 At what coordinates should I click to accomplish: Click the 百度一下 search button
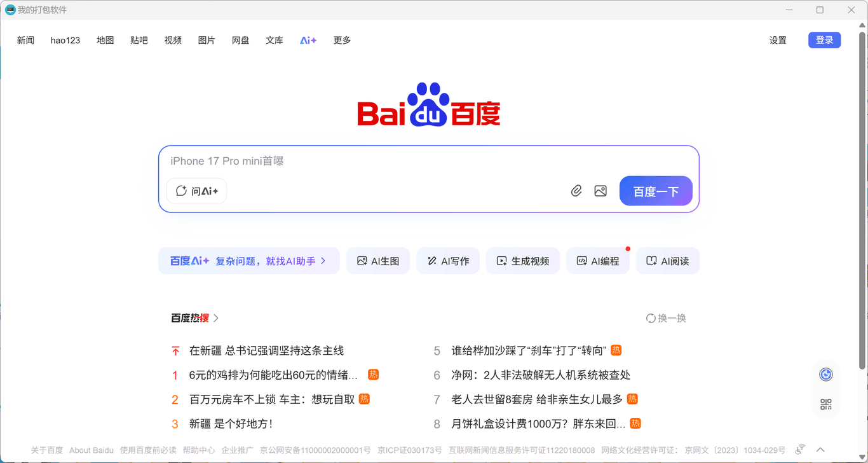coord(656,191)
